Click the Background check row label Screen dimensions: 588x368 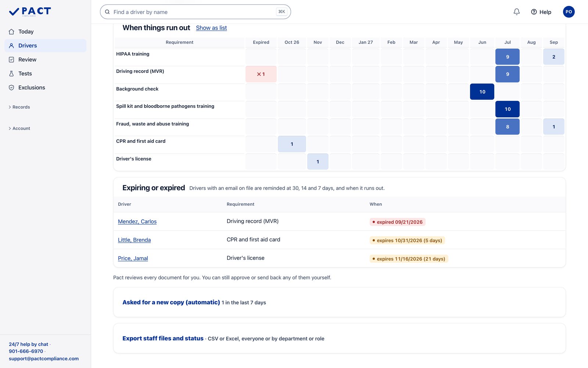click(x=137, y=89)
